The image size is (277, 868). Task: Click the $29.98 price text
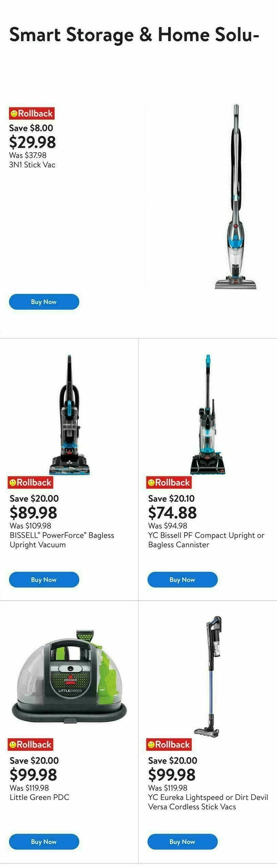(33, 142)
